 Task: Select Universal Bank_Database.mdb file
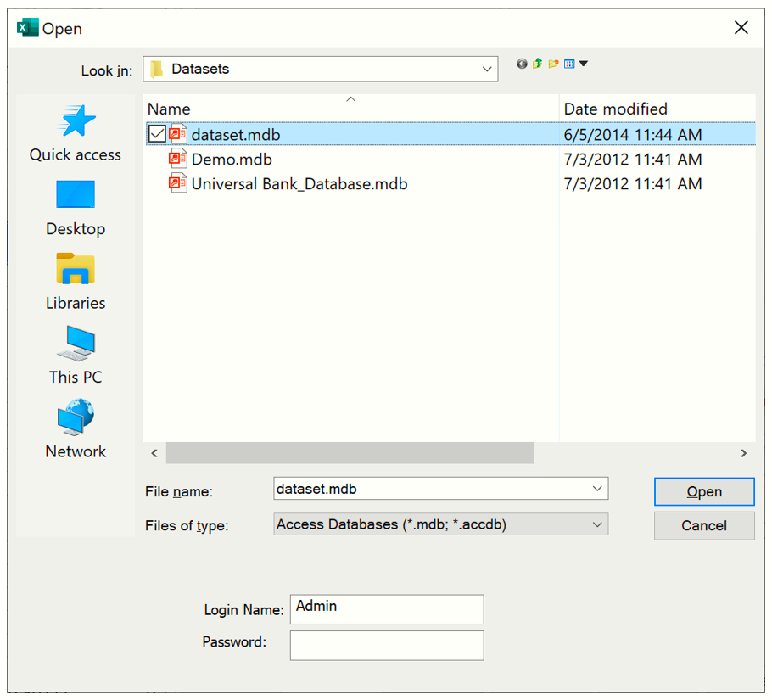point(299,184)
